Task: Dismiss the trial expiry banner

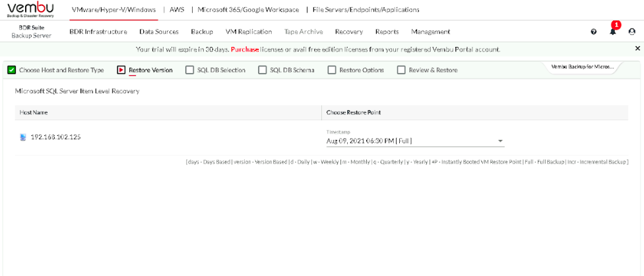Action: (x=637, y=48)
